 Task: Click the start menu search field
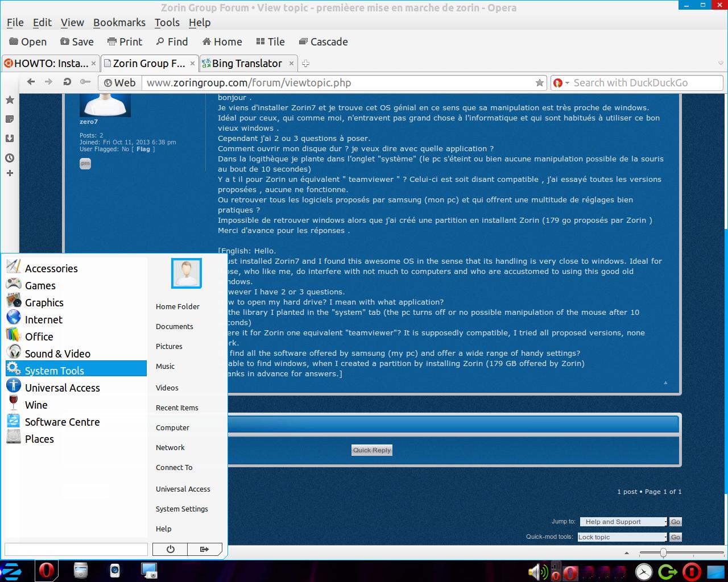pos(76,549)
